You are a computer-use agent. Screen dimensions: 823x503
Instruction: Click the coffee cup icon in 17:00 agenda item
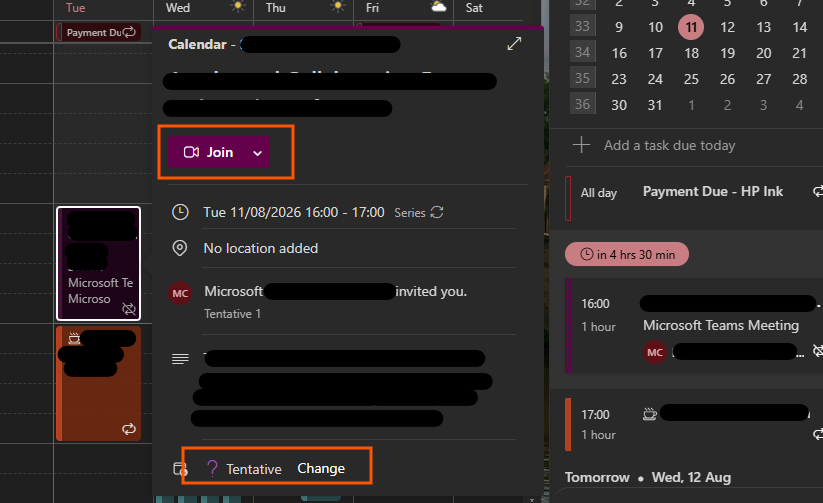click(x=650, y=414)
